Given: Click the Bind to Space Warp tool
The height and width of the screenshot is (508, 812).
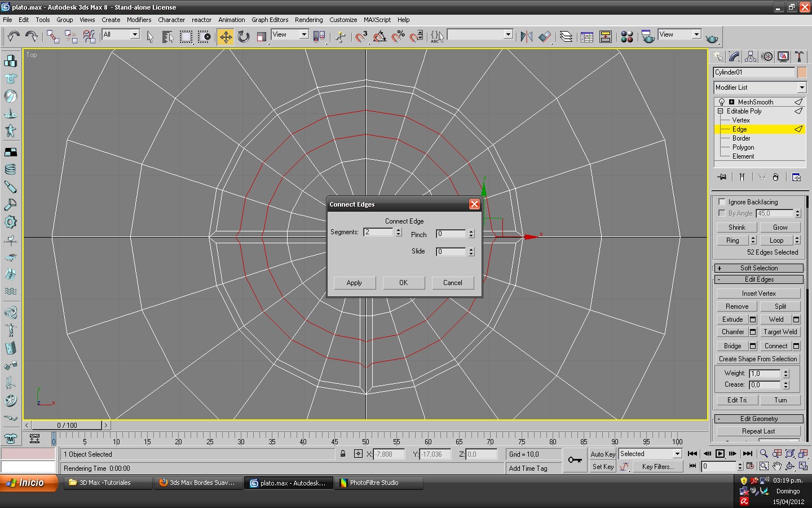Looking at the screenshot, I should (89, 37).
